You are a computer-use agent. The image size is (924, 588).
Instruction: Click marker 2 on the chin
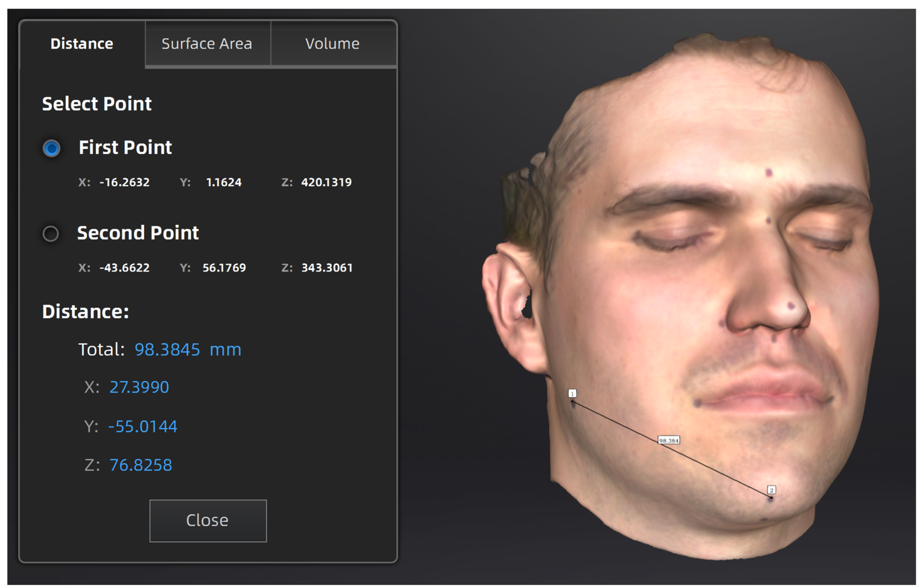771,490
